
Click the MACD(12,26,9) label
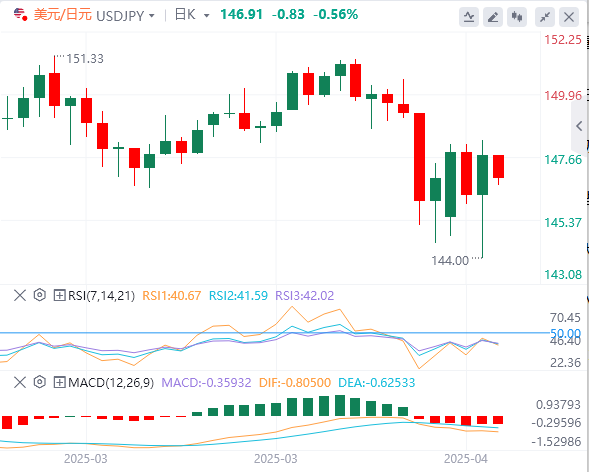(x=111, y=383)
